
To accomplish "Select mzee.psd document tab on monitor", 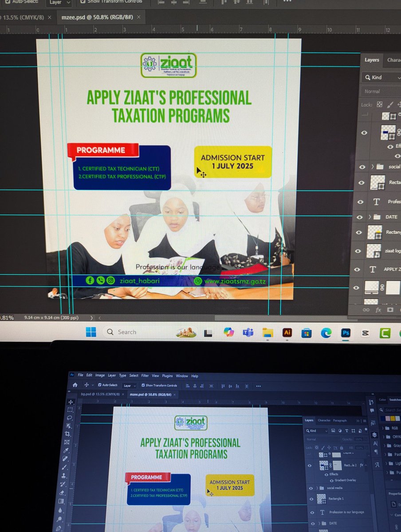I will (x=97, y=18).
